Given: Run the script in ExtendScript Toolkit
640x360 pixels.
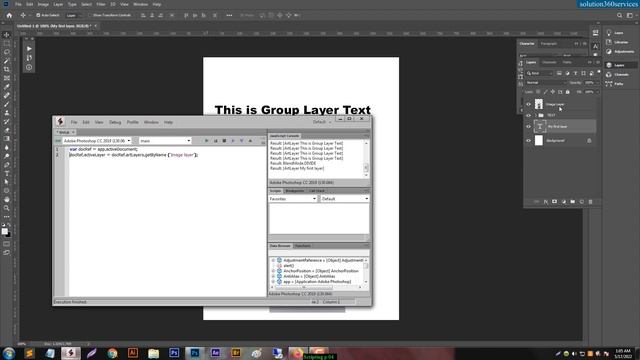Looking at the screenshot, I should point(207,141).
